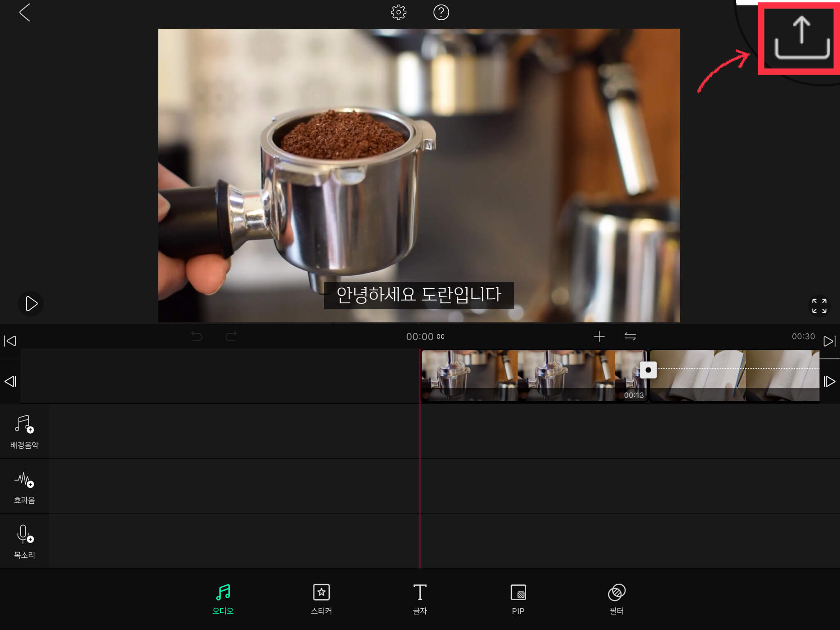Toggle fullscreen preview mode
This screenshot has height=630, width=840.
819,306
